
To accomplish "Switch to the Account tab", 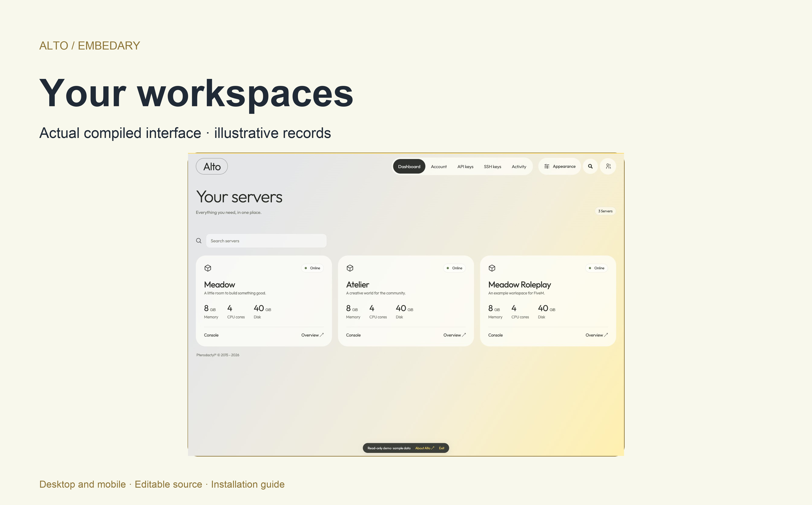I will pyautogui.click(x=439, y=167).
